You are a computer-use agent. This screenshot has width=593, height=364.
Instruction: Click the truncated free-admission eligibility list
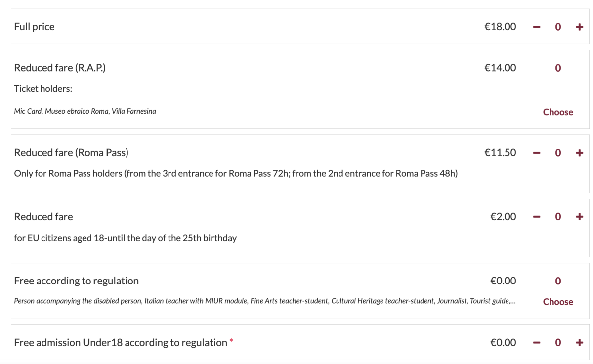(x=265, y=301)
